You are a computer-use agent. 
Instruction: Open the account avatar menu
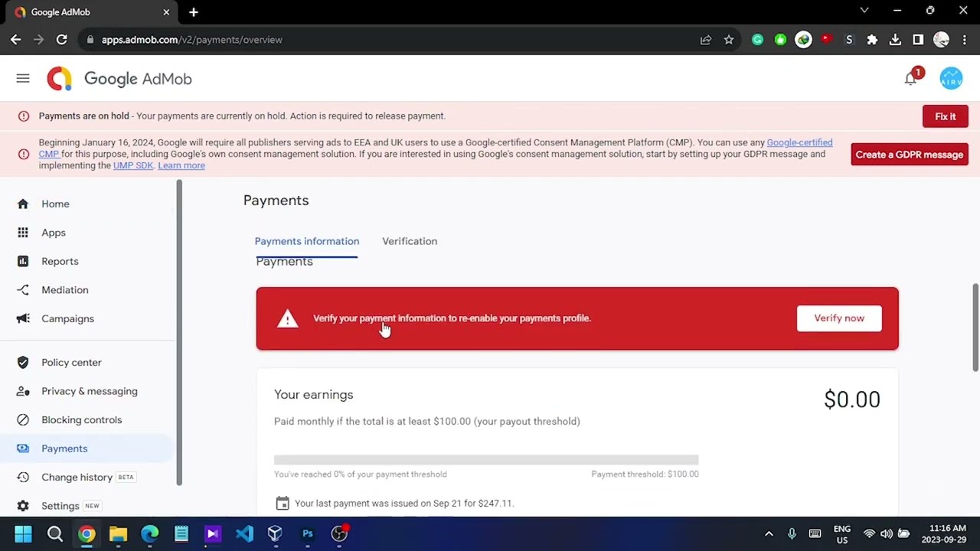click(951, 79)
